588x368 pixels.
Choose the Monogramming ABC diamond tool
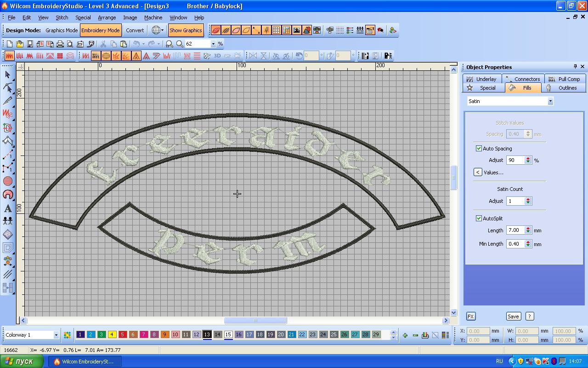7,235
